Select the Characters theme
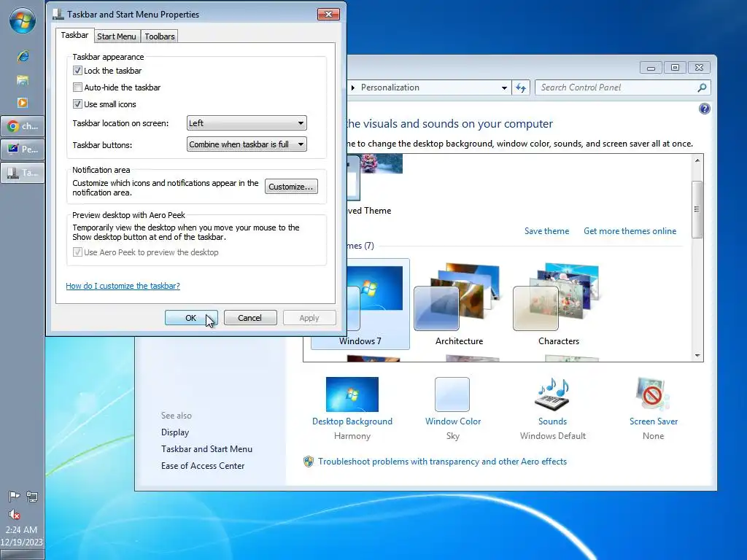The width and height of the screenshot is (747, 560). (x=558, y=305)
